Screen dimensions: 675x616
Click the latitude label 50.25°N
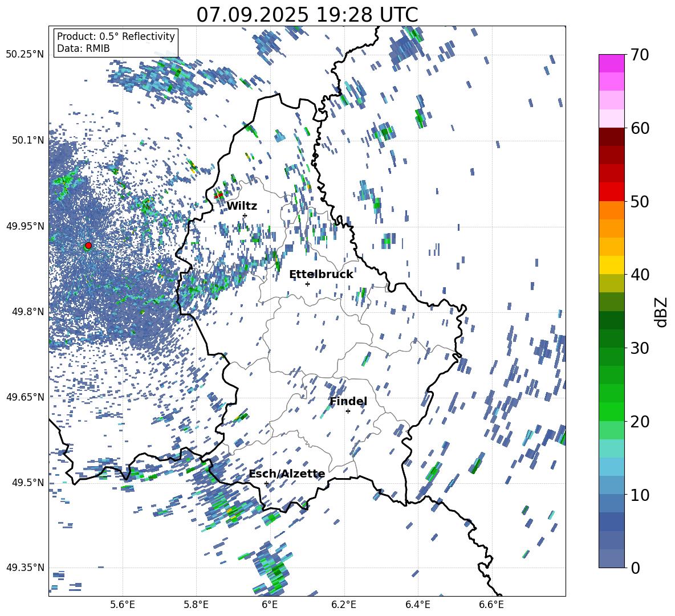pos(26,54)
